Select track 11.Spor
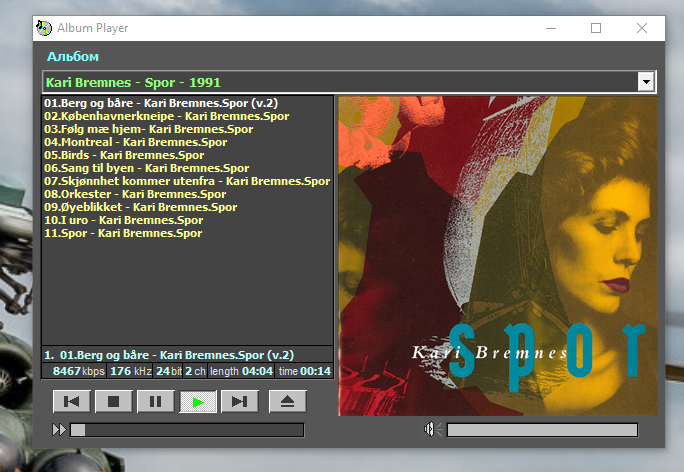This screenshot has width=684, height=472. point(187,233)
